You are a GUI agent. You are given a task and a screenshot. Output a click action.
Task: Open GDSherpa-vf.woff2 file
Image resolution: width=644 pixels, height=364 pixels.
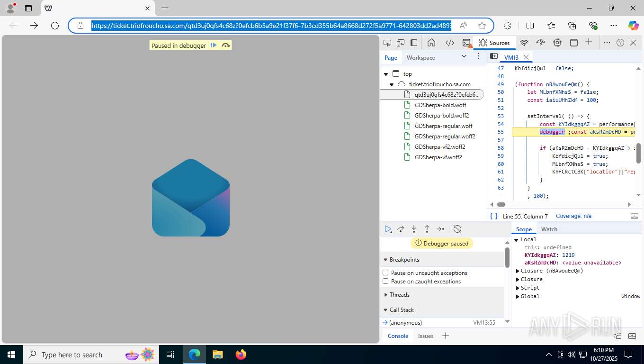(x=438, y=157)
